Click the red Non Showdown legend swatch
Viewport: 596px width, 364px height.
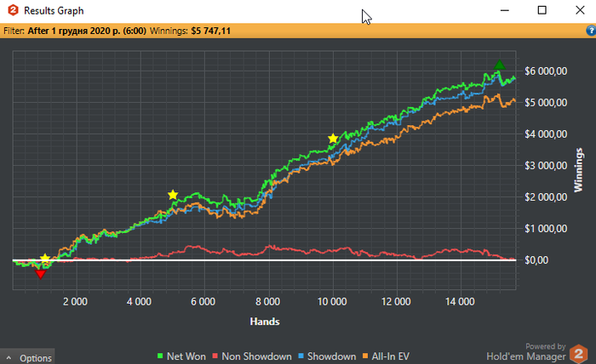(x=215, y=356)
